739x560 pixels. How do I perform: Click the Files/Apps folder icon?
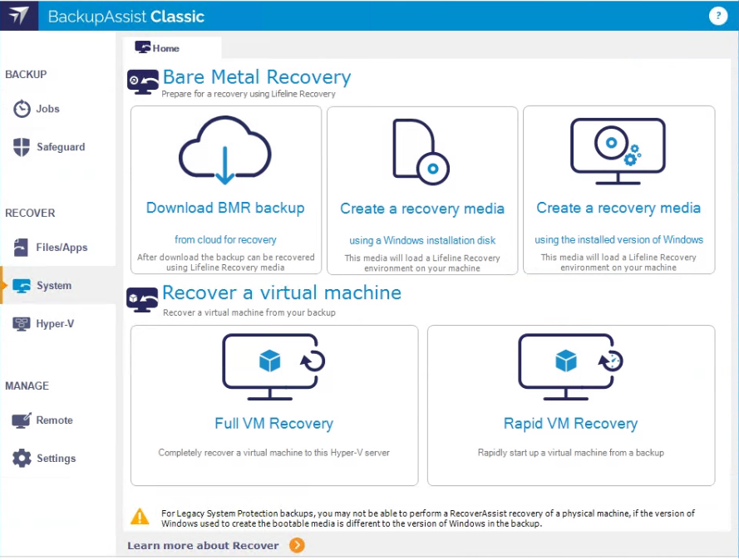21,248
